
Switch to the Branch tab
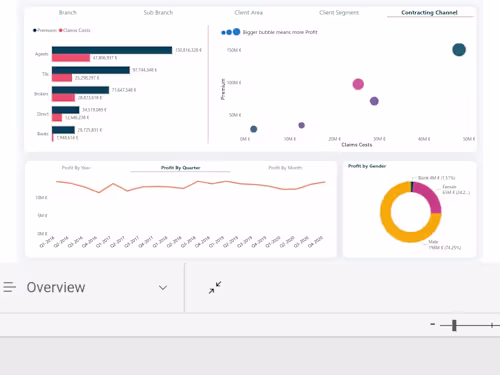(68, 13)
